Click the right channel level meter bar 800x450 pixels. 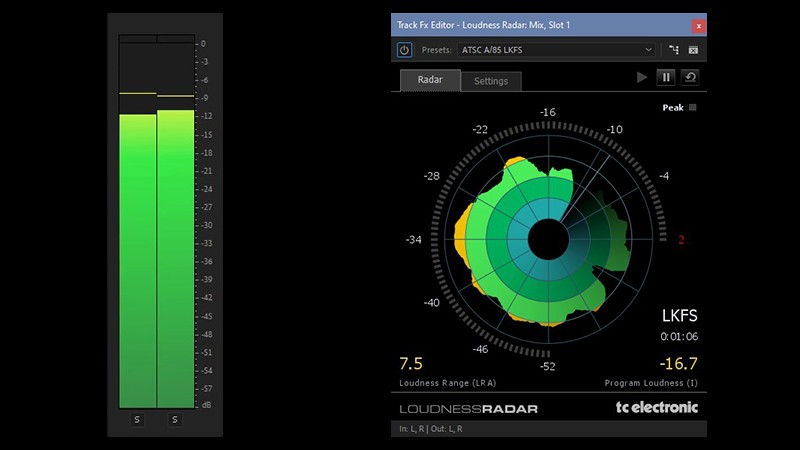pos(176,259)
